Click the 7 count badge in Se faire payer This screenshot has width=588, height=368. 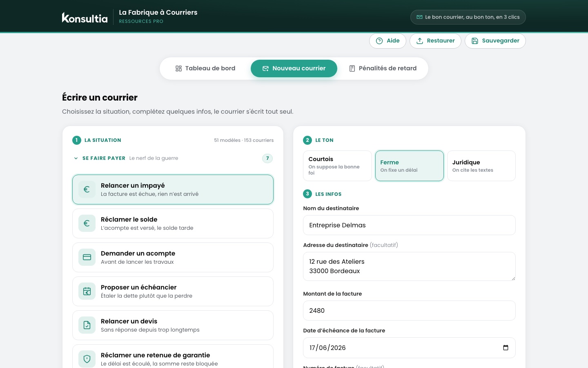[x=267, y=158]
